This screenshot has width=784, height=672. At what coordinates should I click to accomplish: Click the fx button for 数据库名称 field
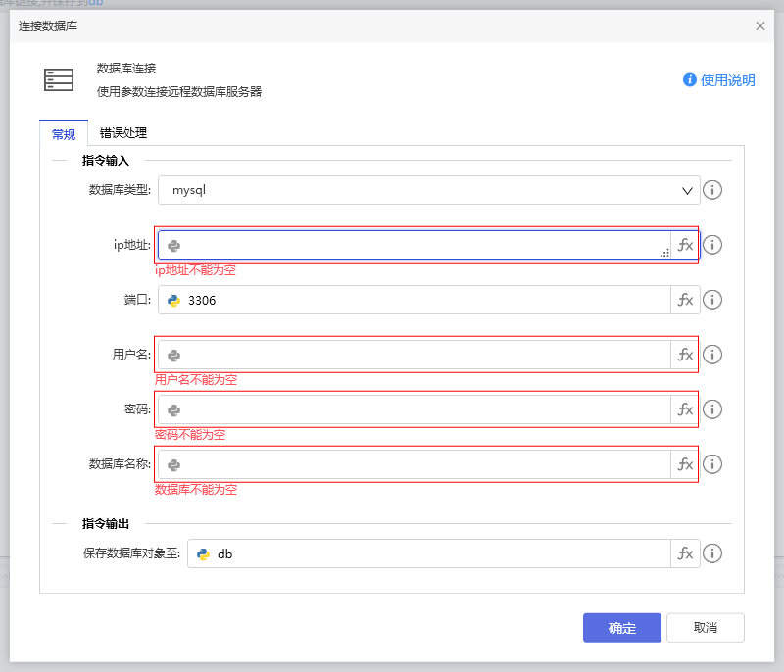pos(685,464)
